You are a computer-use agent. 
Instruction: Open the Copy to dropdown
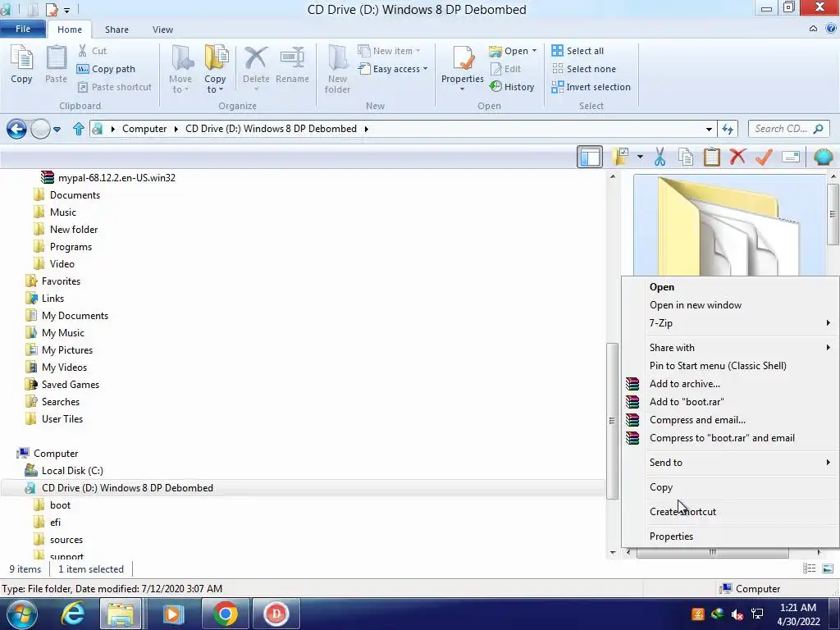coord(216,84)
